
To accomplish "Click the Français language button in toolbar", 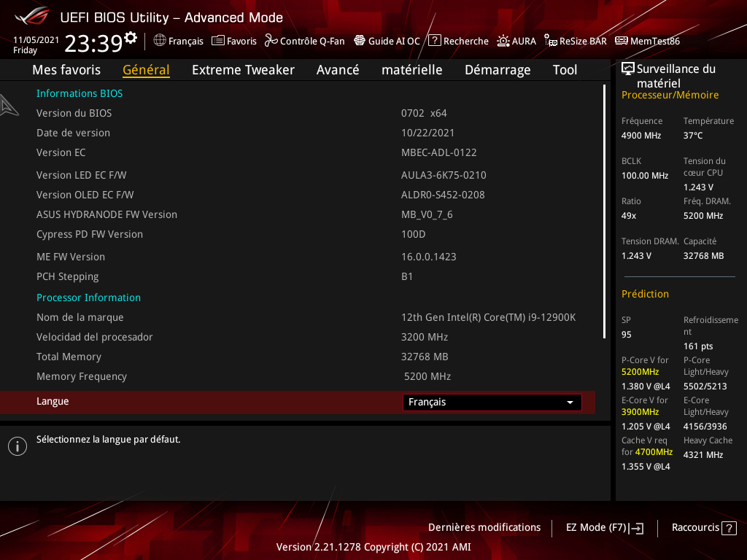I will (179, 41).
